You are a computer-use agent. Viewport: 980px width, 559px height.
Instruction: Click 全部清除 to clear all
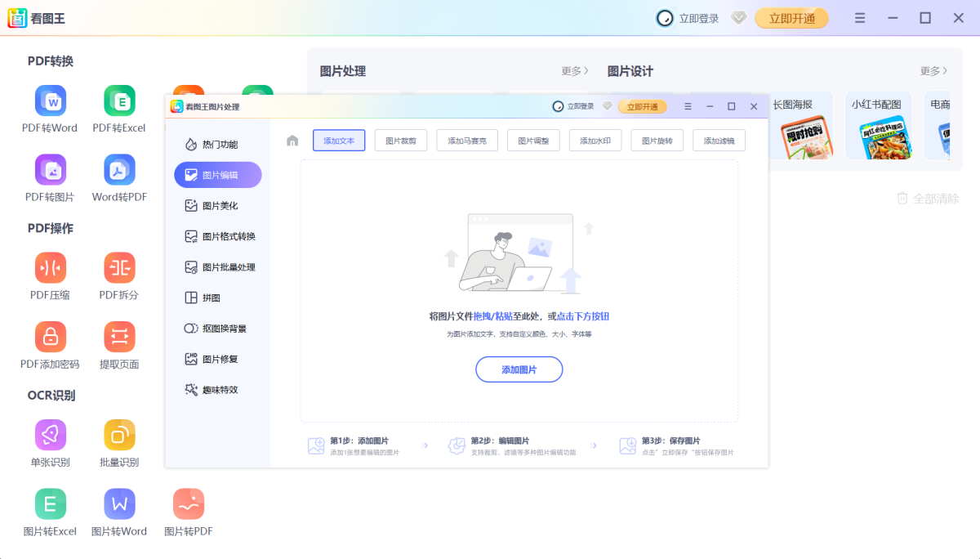tap(927, 199)
